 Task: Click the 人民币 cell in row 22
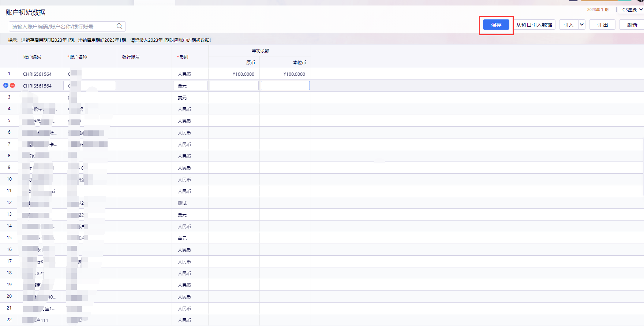point(184,320)
